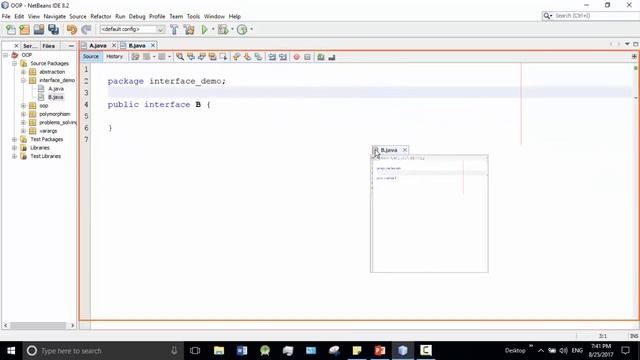Switch to the Files panel tab
This screenshot has height=360, width=640.
(49, 46)
